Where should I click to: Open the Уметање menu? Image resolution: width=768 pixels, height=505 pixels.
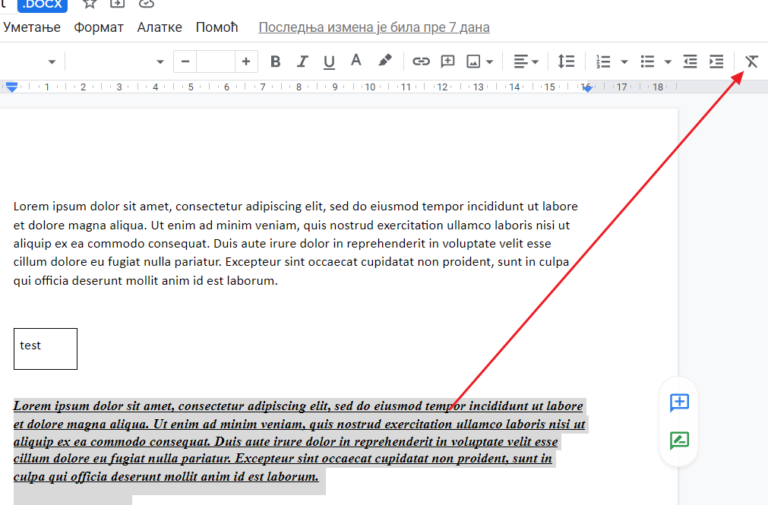pos(32,27)
